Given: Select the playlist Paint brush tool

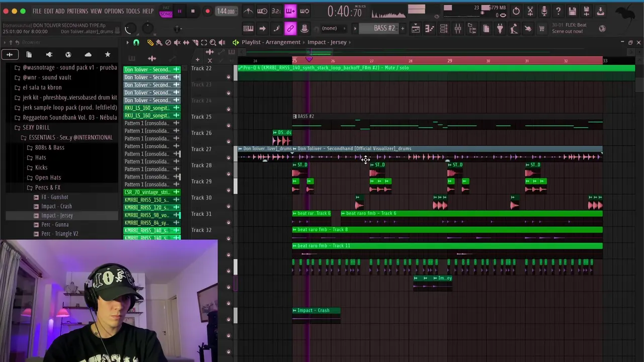Looking at the screenshot, I should (x=159, y=43).
